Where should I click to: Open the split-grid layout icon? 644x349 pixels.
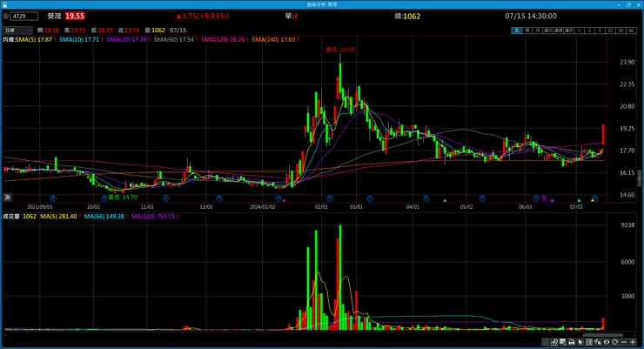[589, 342]
